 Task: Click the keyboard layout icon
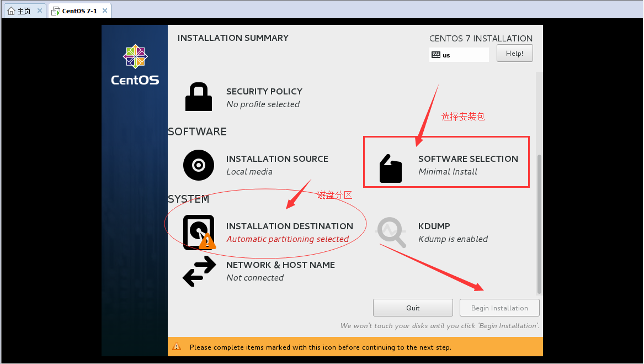pos(436,55)
